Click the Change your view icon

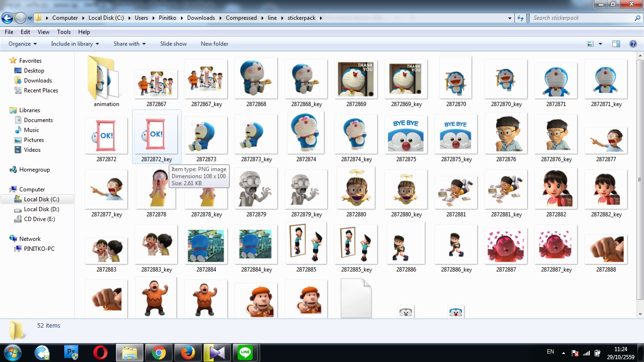(x=590, y=44)
